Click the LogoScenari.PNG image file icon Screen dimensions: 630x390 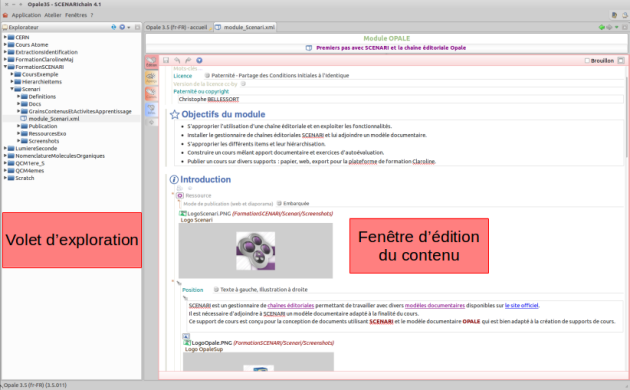tap(183, 214)
